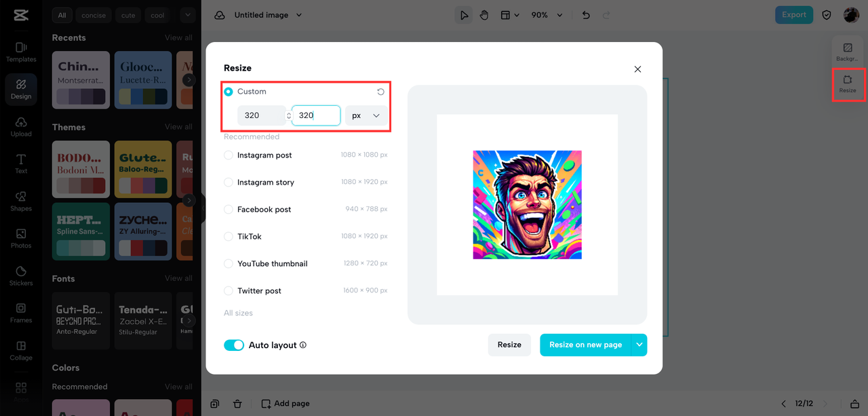Toggle the Auto layout switch
This screenshot has width=868, height=416.
tap(234, 345)
